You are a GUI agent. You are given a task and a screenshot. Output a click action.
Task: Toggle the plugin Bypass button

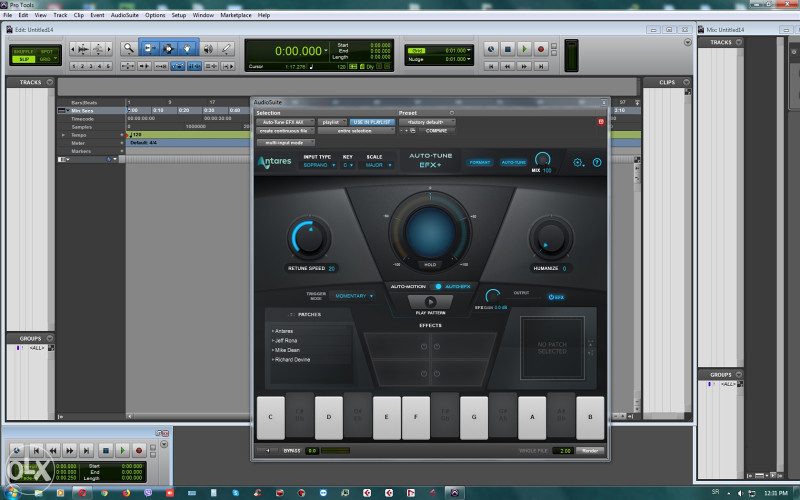click(292, 451)
